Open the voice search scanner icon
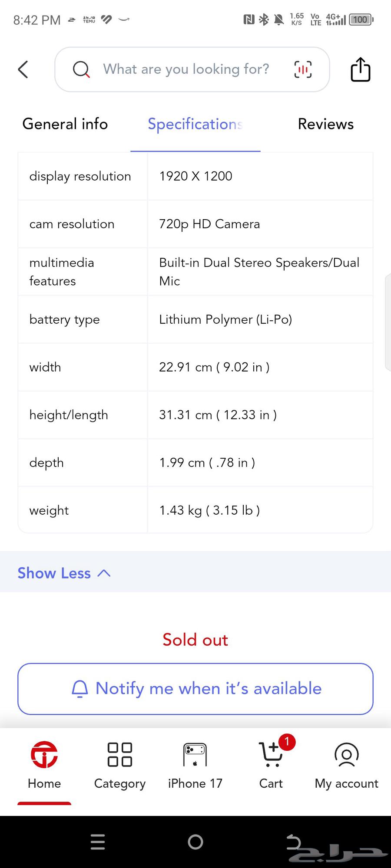Viewport: 391px width, 868px height. coord(303,69)
